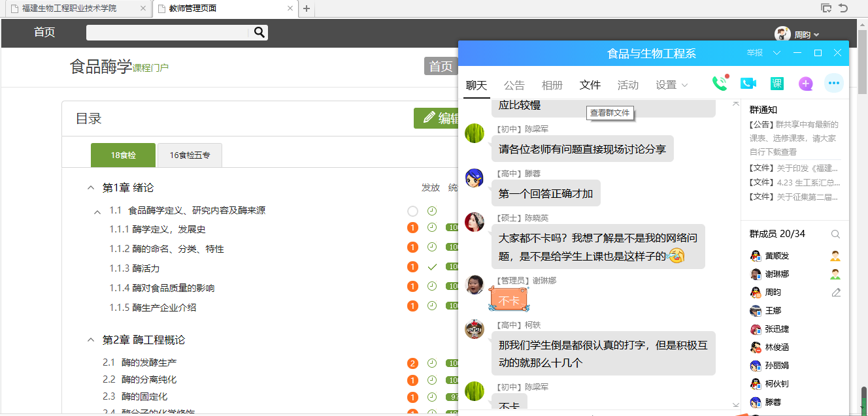
Task: Select the 16食检五专 class tab
Action: point(190,155)
